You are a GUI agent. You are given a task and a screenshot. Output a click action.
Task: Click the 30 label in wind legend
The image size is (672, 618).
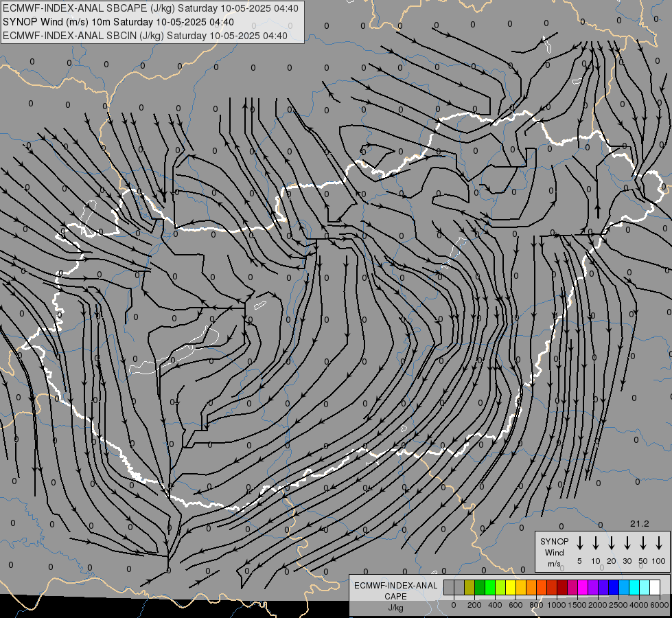point(627,561)
